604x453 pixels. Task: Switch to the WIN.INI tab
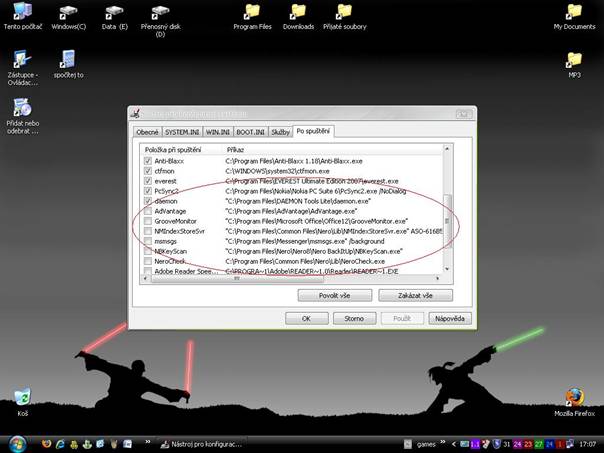(x=218, y=132)
